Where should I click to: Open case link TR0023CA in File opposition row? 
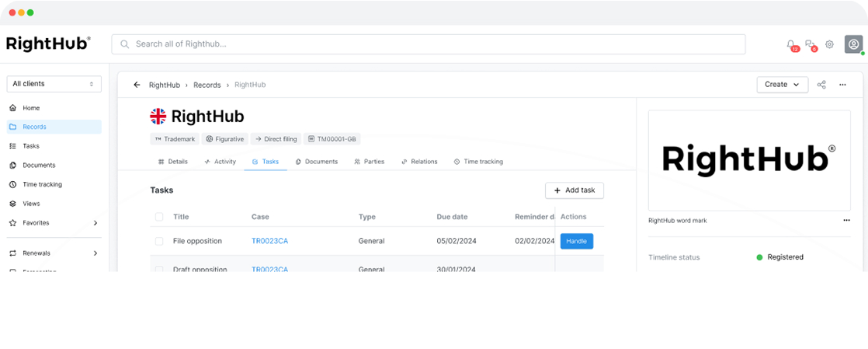point(269,241)
